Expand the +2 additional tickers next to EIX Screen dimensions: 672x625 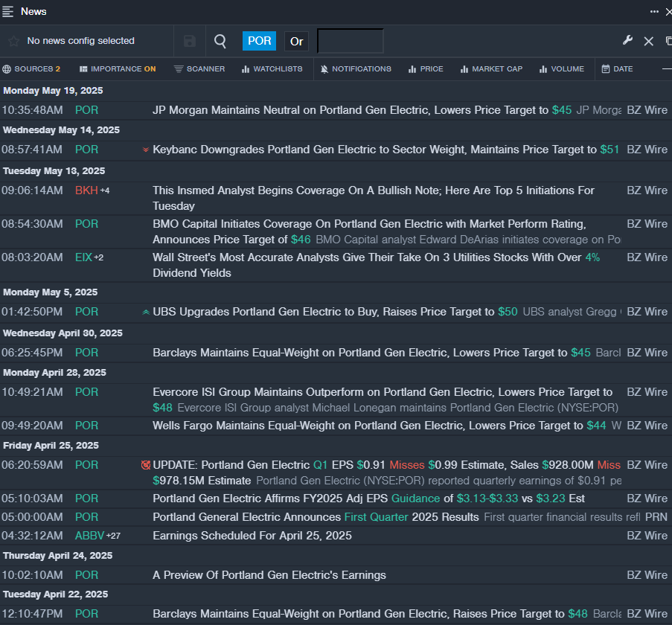pos(98,257)
